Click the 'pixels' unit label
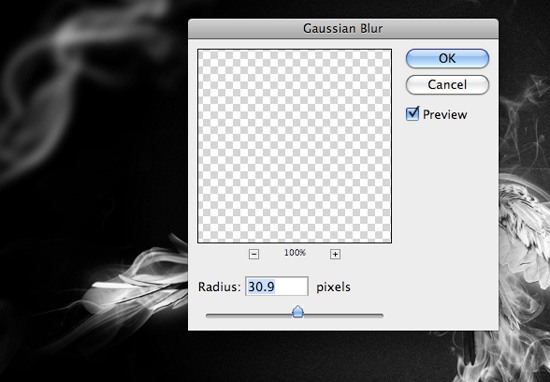The height and width of the screenshot is (382, 550). click(x=333, y=287)
